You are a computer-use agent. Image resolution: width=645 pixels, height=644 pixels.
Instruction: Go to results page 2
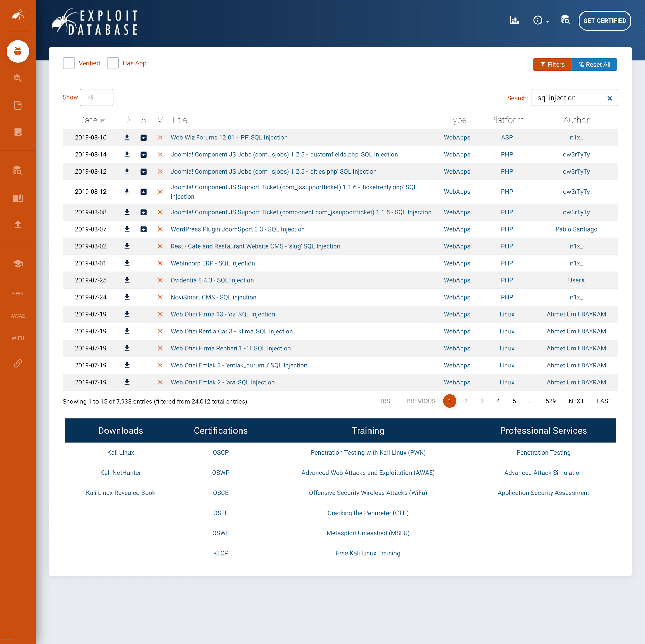point(466,401)
